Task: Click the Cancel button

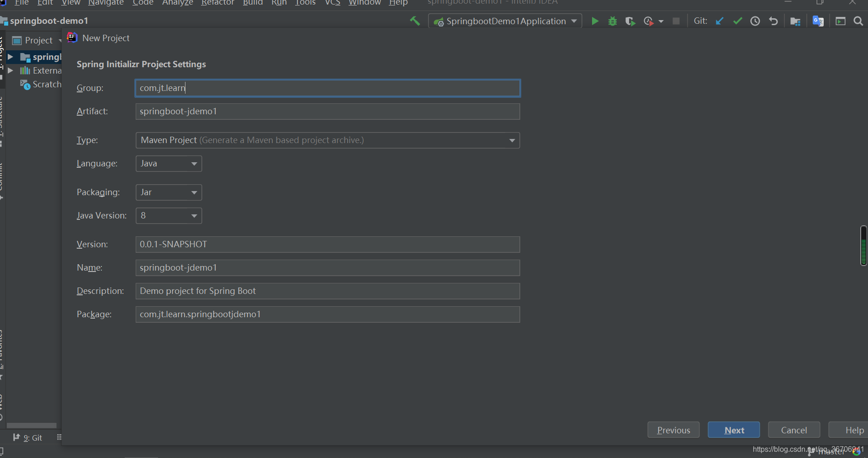Action: point(794,430)
